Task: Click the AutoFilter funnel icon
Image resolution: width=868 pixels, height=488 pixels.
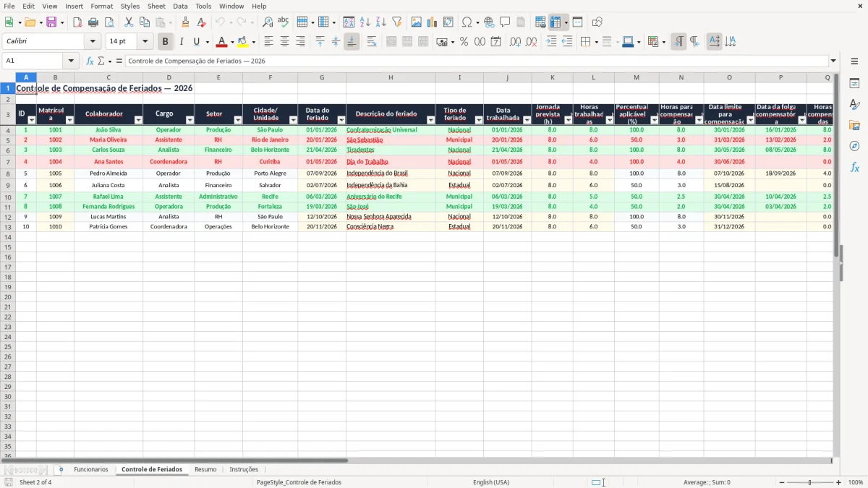Action: tap(397, 22)
